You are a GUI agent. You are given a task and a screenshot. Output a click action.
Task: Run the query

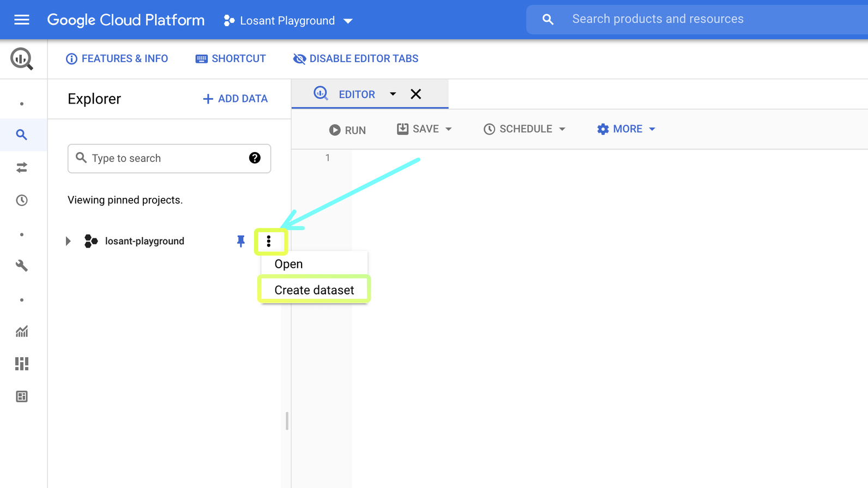(x=347, y=130)
